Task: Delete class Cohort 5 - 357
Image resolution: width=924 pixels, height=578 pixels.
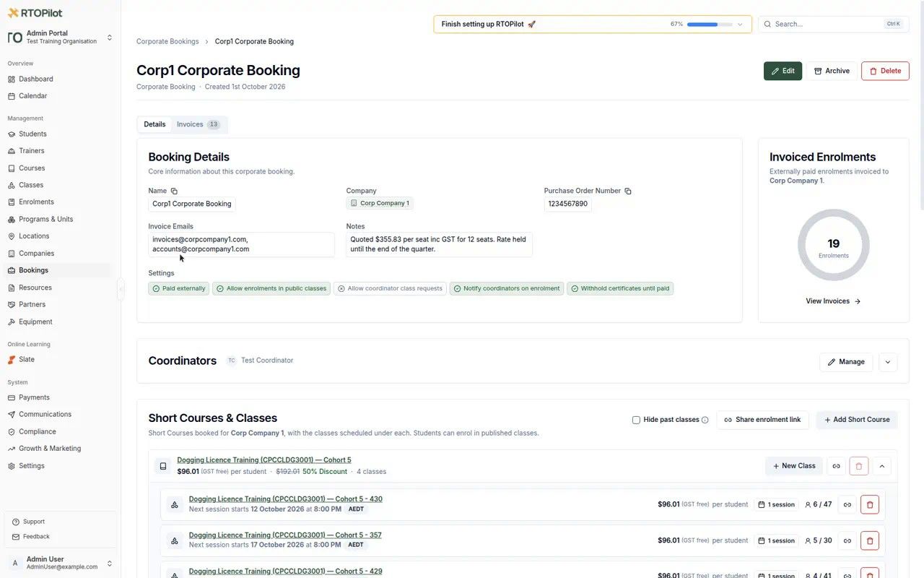Action: (x=870, y=540)
